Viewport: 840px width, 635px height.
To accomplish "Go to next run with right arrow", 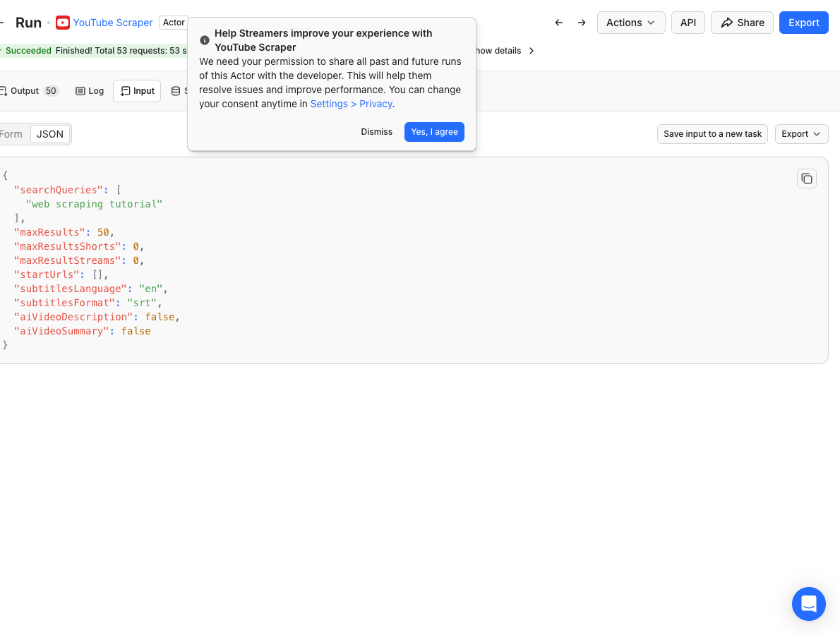I will pos(582,23).
